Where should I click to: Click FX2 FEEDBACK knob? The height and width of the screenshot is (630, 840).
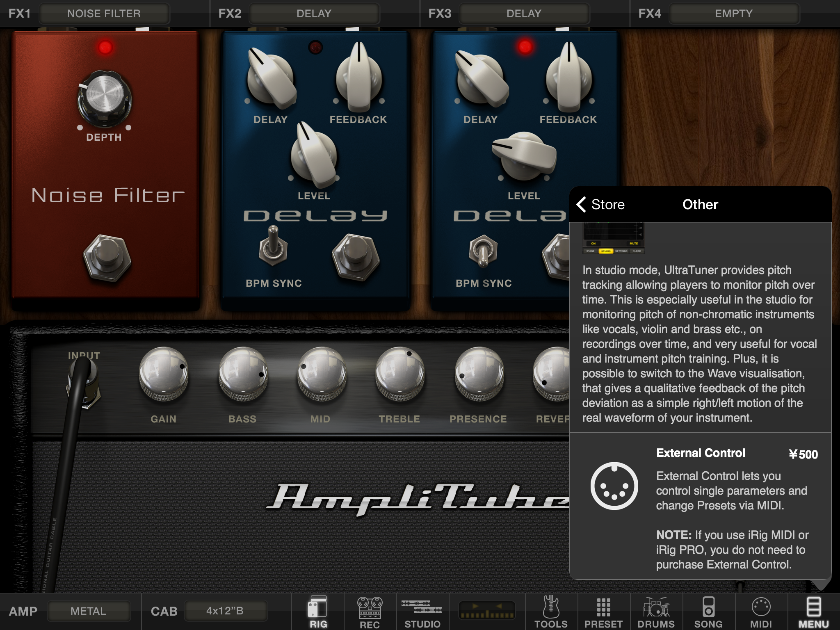[x=359, y=77]
